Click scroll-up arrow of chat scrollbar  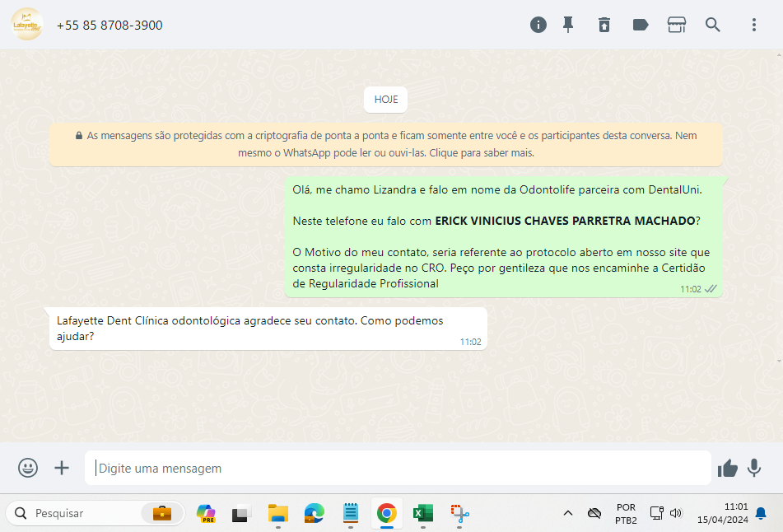779,54
